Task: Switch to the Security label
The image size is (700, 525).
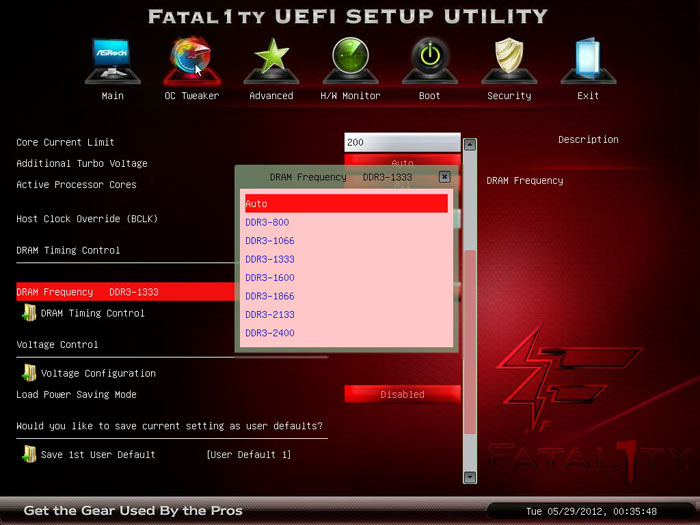Action: click(509, 96)
